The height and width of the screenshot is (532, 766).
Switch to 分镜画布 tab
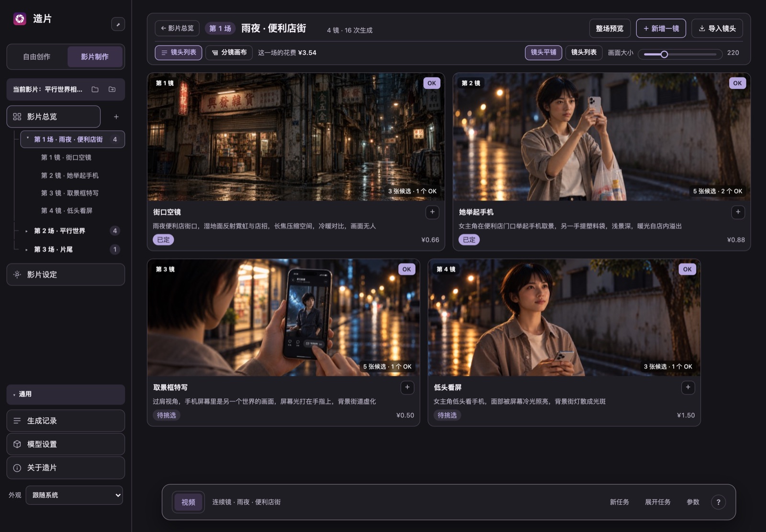pyautogui.click(x=229, y=52)
